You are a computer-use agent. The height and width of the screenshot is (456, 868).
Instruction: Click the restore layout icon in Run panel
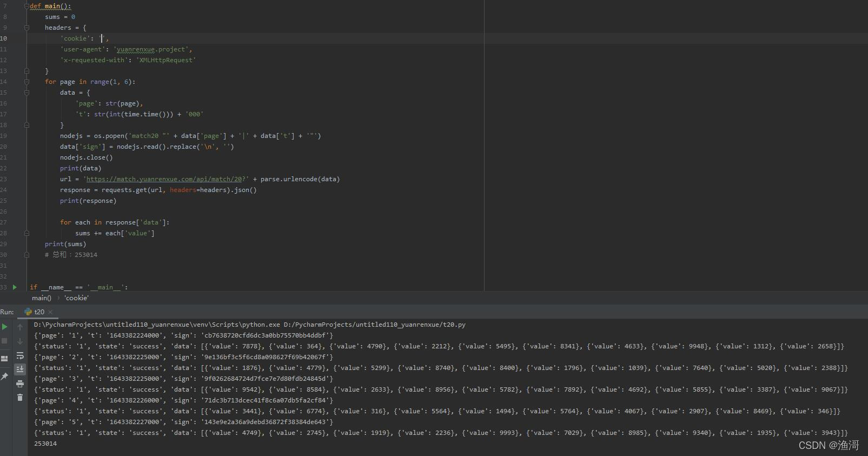click(5, 358)
